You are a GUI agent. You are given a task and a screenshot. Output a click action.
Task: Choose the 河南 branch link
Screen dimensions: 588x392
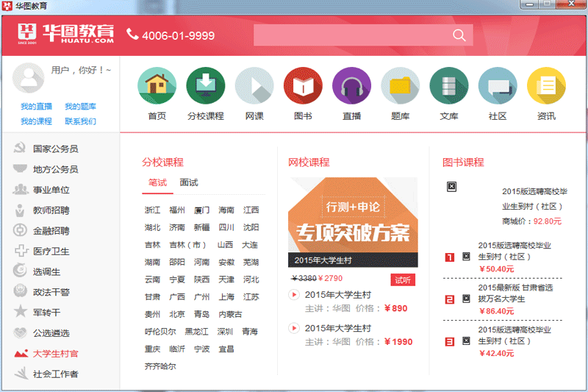pos(201,263)
